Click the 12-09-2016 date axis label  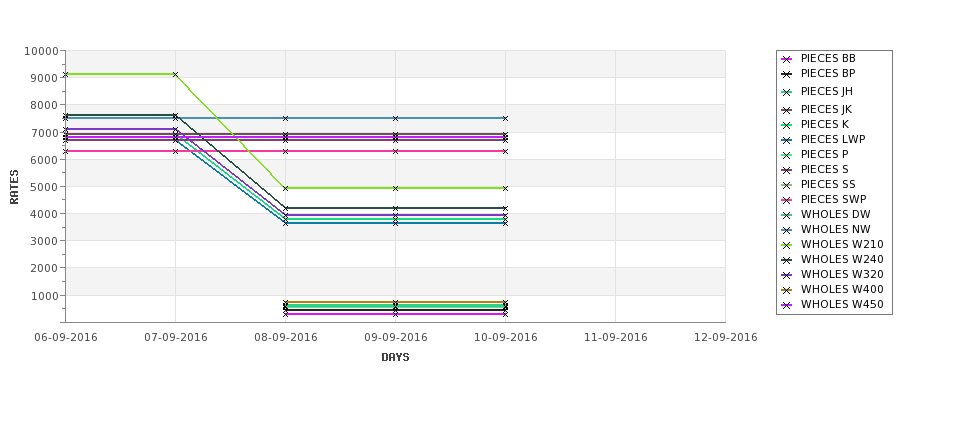pyautogui.click(x=726, y=338)
